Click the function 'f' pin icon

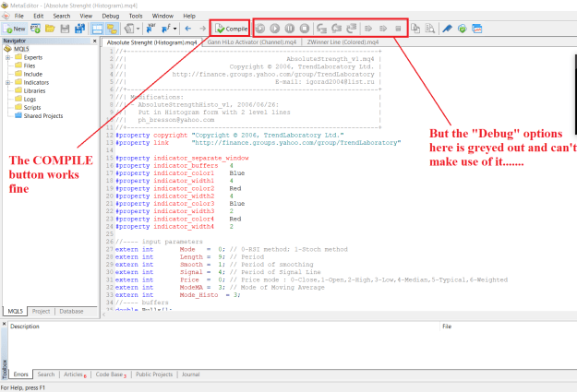click(x=166, y=29)
